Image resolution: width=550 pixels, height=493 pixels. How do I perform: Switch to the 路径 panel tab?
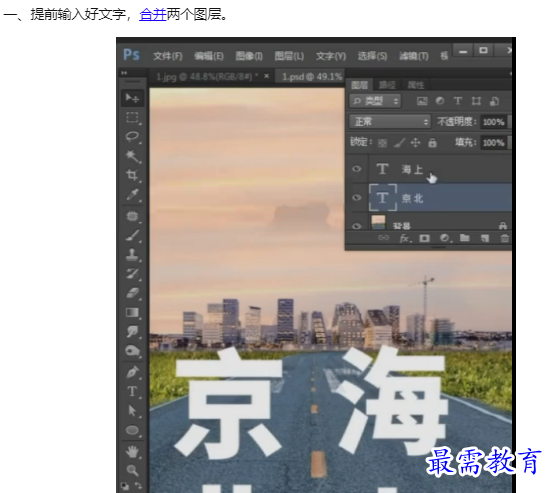pyautogui.click(x=387, y=85)
